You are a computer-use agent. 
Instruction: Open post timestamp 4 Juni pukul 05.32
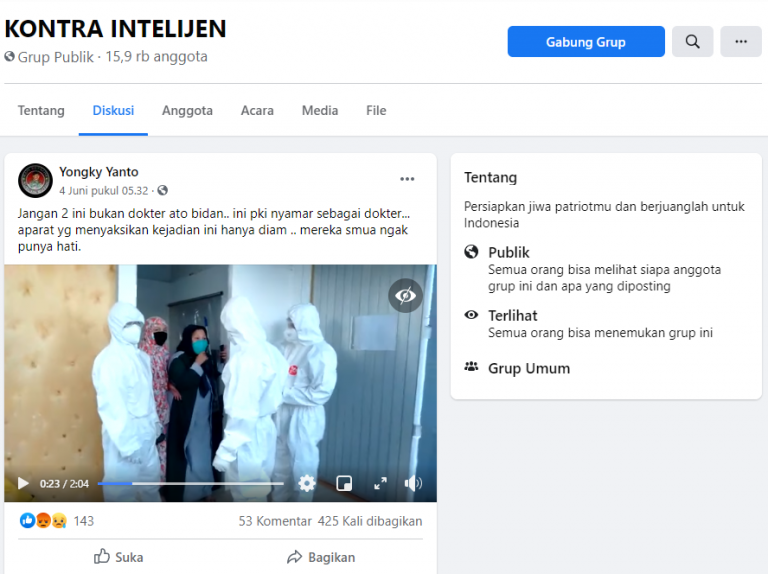103,191
